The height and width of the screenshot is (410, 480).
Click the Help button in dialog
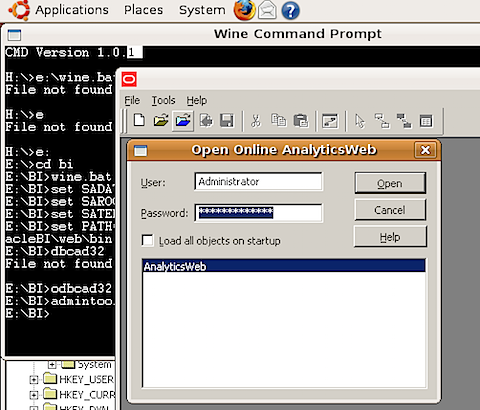point(390,237)
